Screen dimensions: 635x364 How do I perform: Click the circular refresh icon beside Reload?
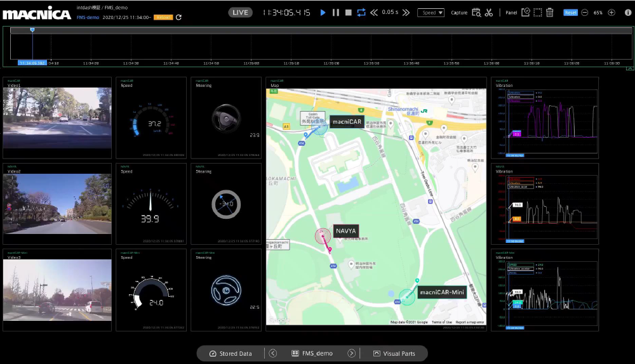click(178, 17)
